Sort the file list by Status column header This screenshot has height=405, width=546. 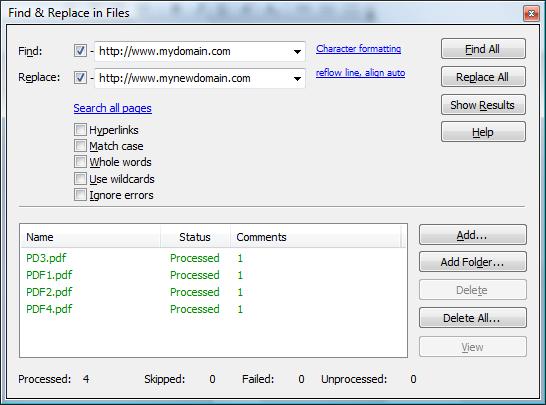(x=195, y=237)
